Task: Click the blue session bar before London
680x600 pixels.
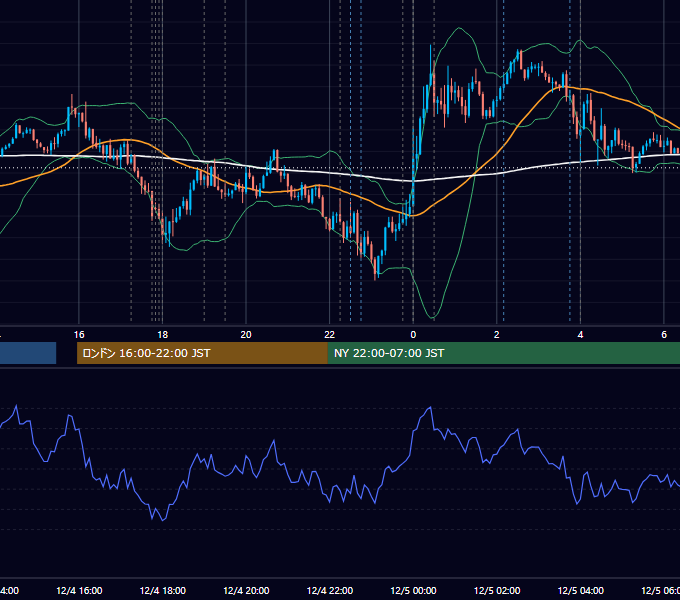Action: click(x=28, y=353)
